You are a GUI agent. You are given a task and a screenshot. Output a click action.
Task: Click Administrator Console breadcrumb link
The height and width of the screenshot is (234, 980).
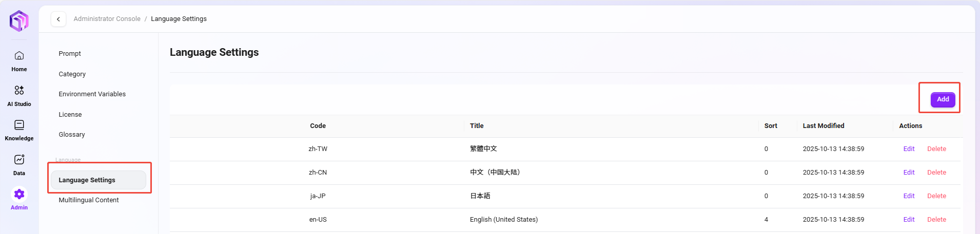pos(107,19)
